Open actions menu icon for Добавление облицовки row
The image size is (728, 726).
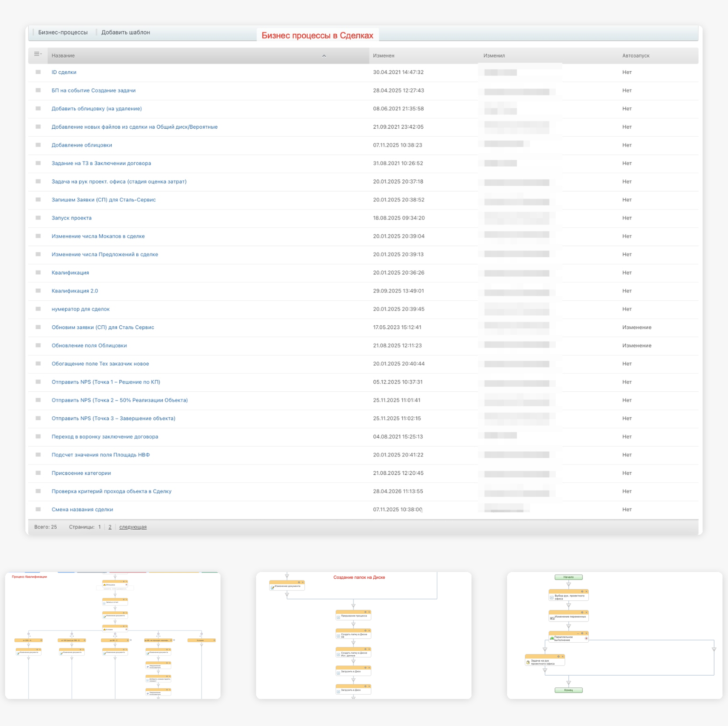tap(38, 145)
